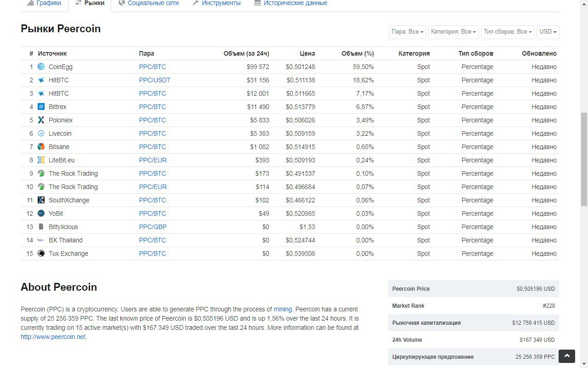Open CoinEgg PPC/BTC pair link
This screenshot has height=368, width=588.
tap(153, 67)
